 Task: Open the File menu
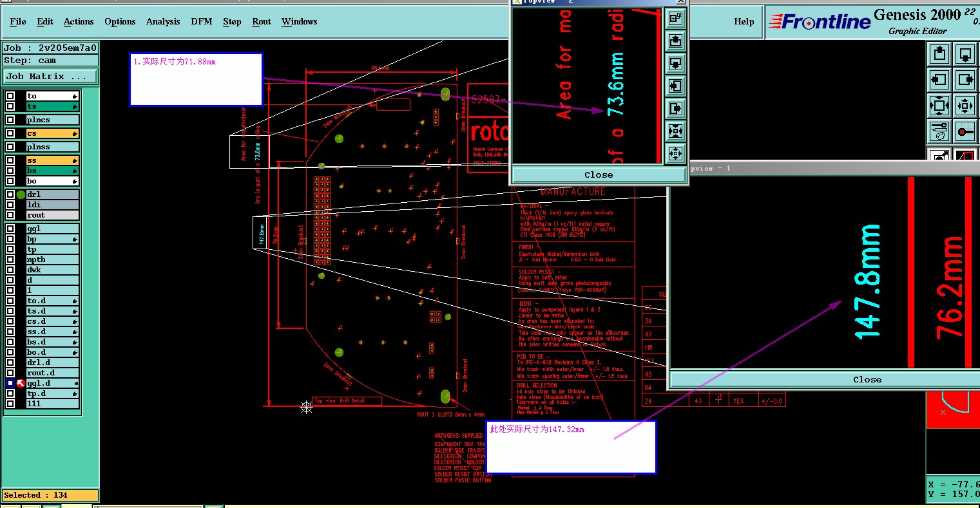[x=18, y=21]
